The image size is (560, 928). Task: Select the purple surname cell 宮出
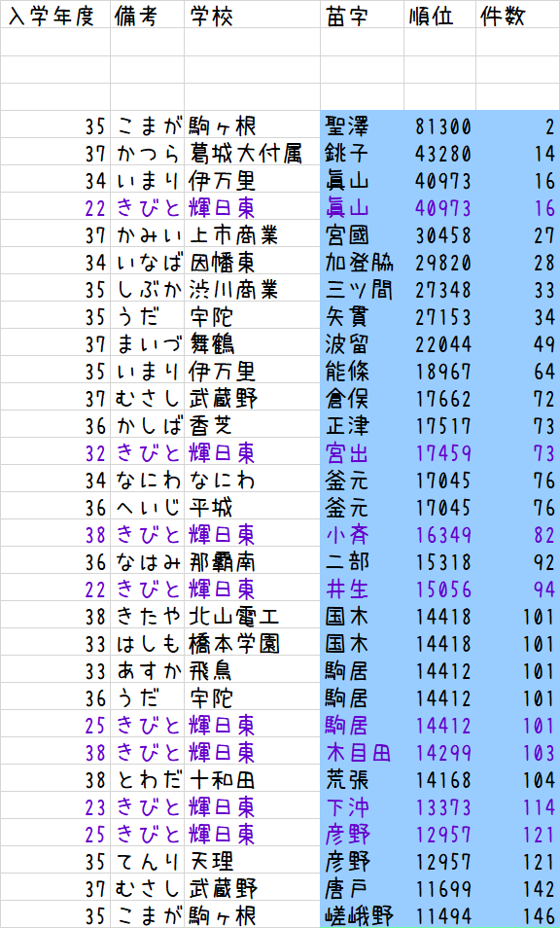pos(363,451)
